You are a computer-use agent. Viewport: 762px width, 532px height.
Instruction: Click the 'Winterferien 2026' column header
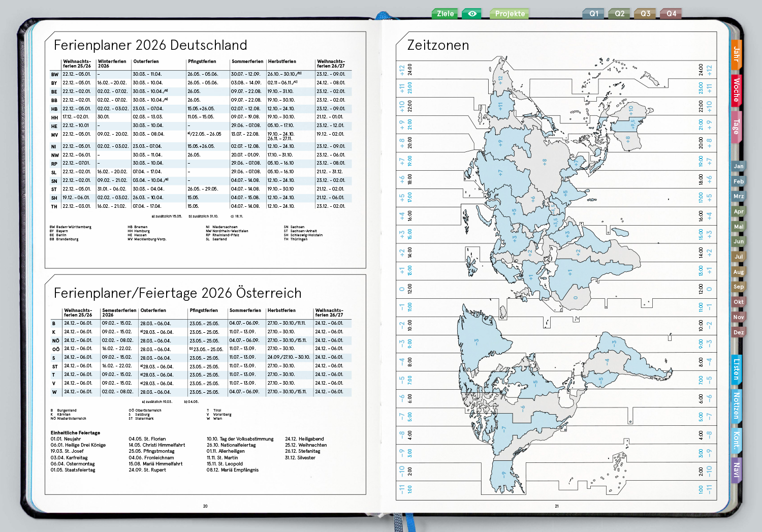click(x=112, y=64)
